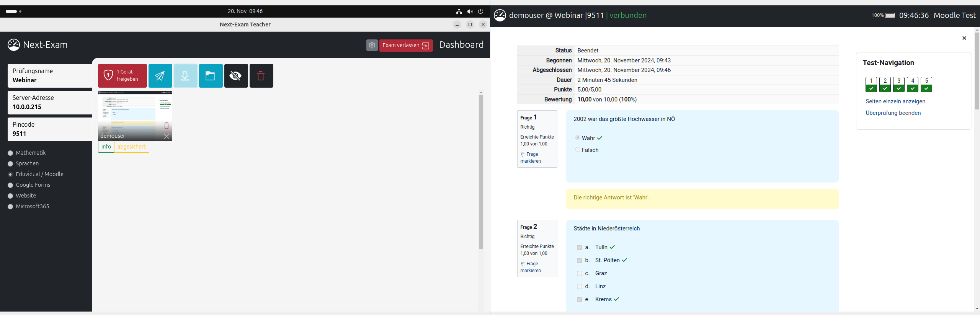This screenshot has width=980, height=315.
Task: Open the exam folder icon button
Action: (x=211, y=76)
